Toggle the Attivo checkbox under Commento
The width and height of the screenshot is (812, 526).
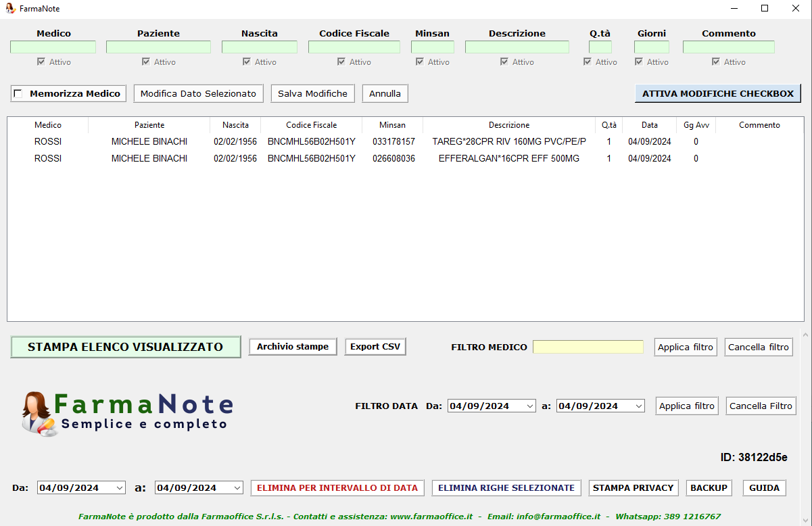pyautogui.click(x=716, y=62)
